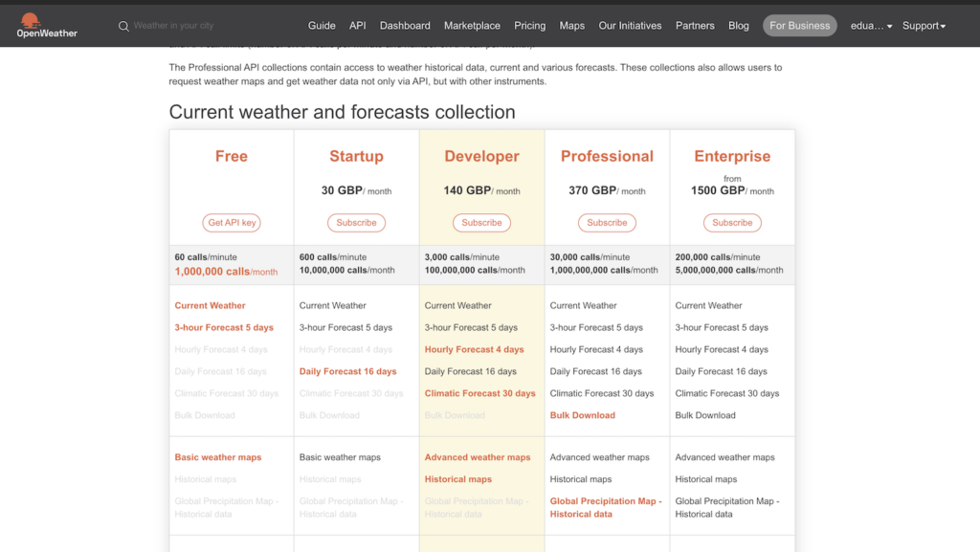Click '5,000,000,000 calls/month' in Enterprise column
This screenshot has width=980, height=552.
[x=728, y=271]
